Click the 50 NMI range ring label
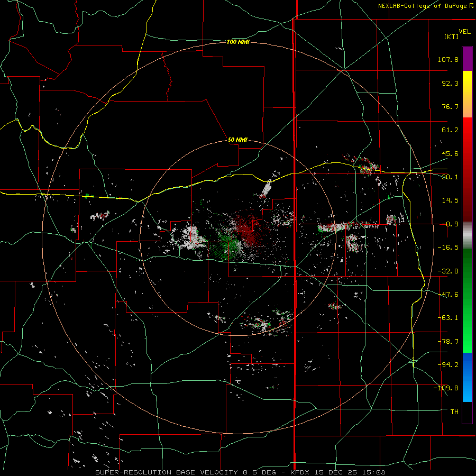 point(237,140)
